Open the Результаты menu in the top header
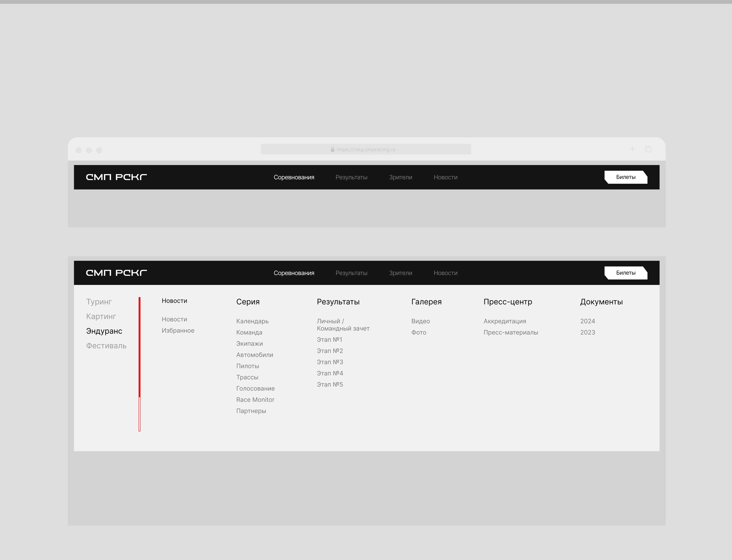The width and height of the screenshot is (732, 560). click(351, 177)
